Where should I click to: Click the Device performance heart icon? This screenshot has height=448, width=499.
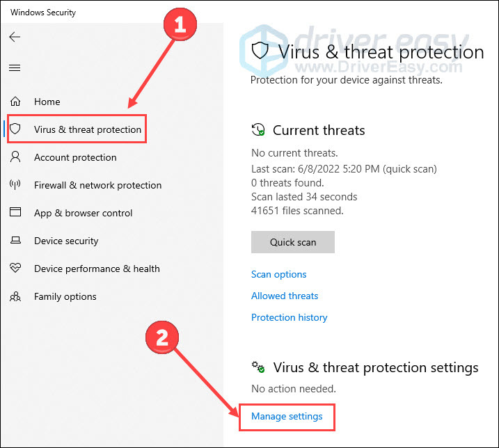tap(15, 269)
